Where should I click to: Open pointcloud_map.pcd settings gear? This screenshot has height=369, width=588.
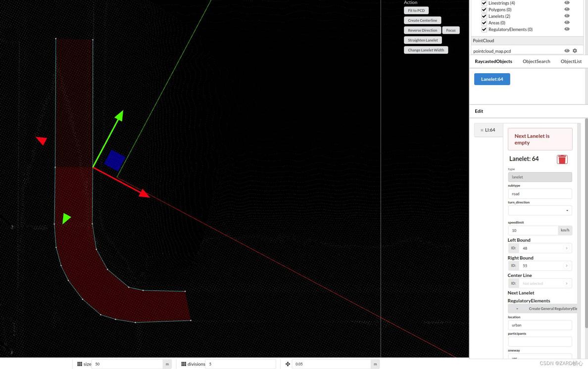[575, 51]
